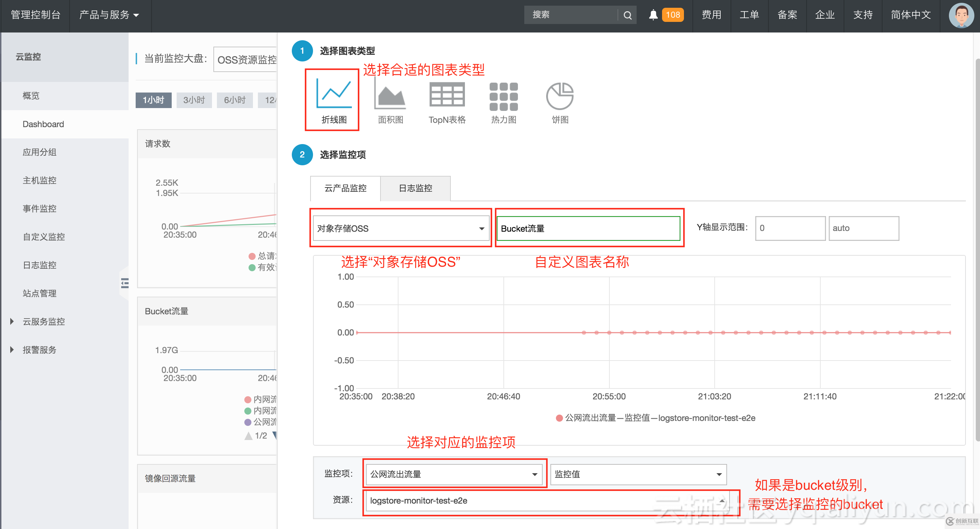Click 工单 in the top navigation
980x529 pixels.
pos(749,15)
